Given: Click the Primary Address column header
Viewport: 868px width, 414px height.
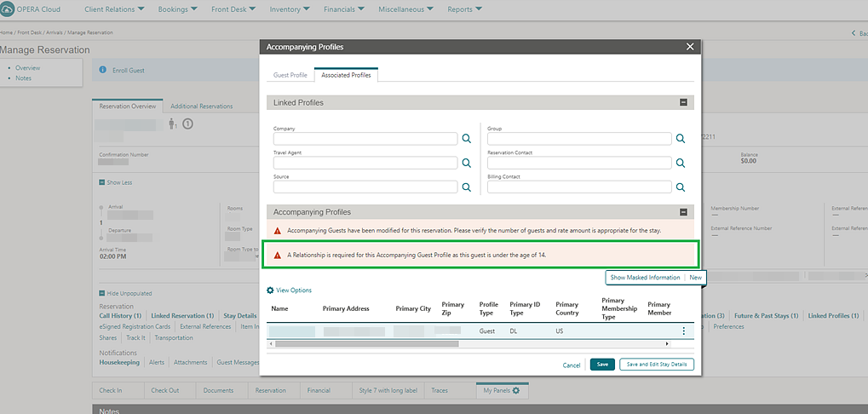Looking at the screenshot, I should pyautogui.click(x=346, y=308).
